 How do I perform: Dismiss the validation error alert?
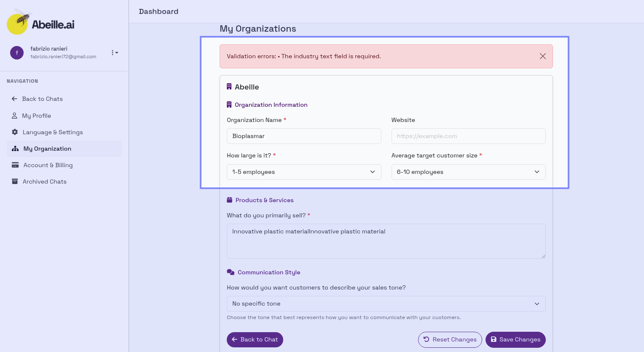pyautogui.click(x=542, y=56)
